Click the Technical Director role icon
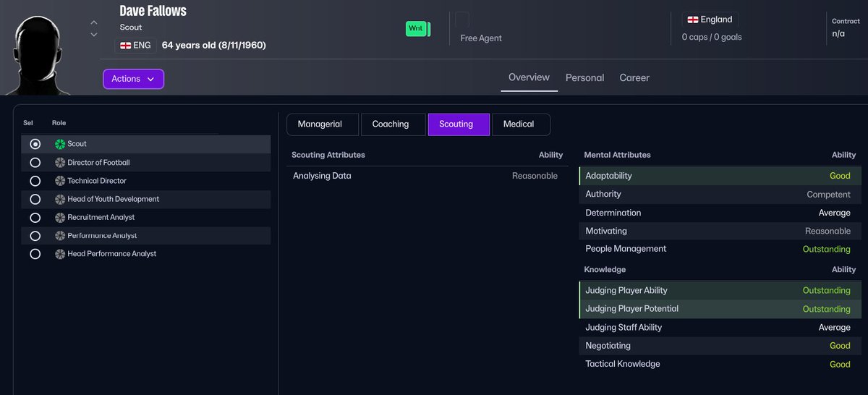 coord(60,181)
